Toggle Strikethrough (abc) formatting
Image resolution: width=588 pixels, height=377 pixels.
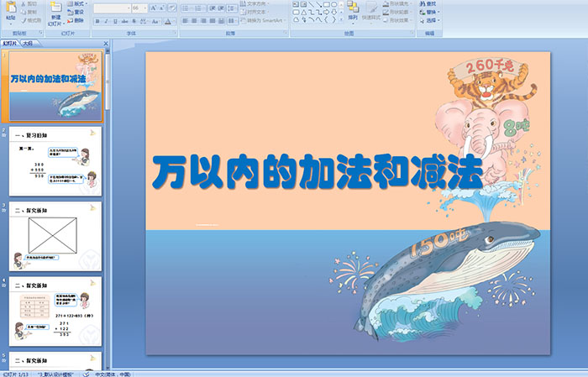[x=125, y=21]
